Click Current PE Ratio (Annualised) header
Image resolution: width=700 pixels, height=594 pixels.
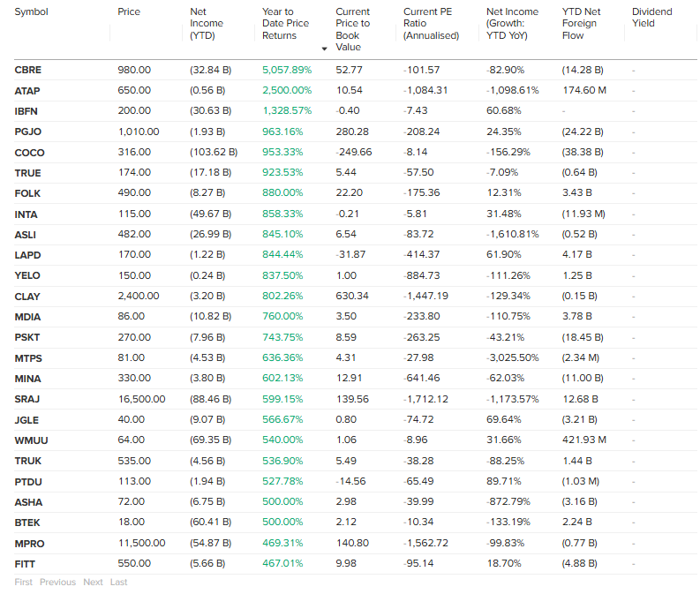coord(431,24)
